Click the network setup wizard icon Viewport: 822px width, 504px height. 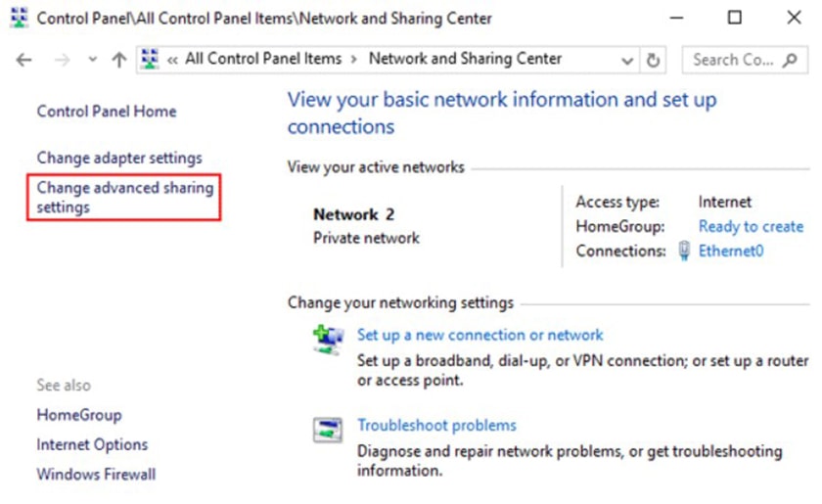click(x=327, y=338)
